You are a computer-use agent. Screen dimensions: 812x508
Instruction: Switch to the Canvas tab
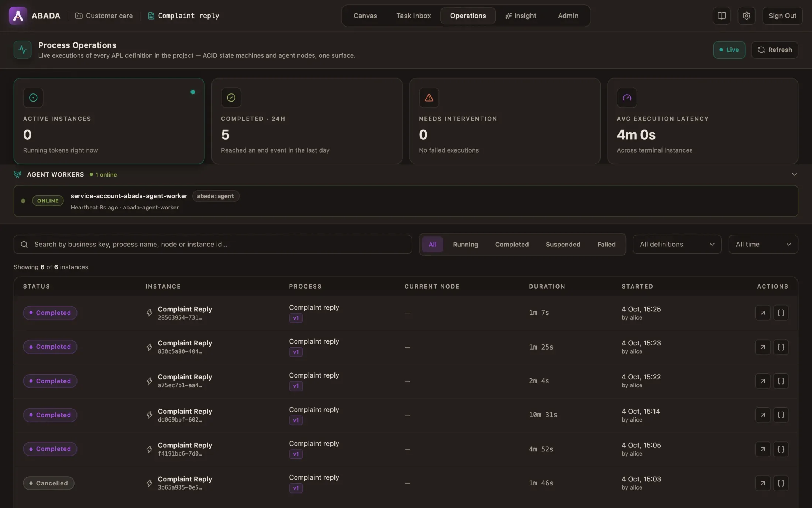[x=365, y=16]
